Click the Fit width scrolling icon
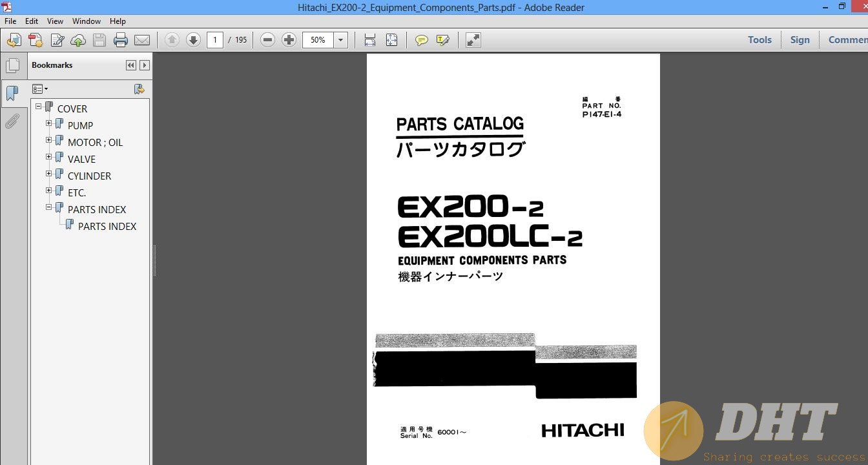 pos(370,40)
